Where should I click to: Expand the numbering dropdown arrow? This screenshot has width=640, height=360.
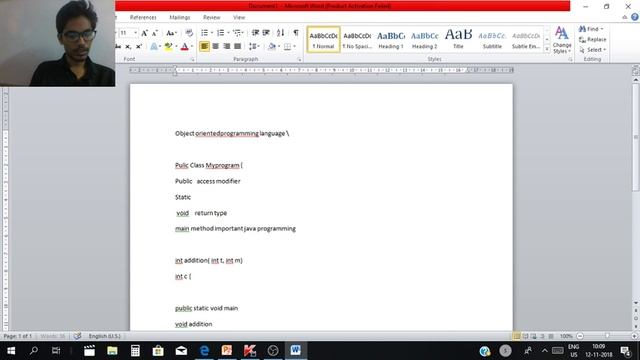pos(228,33)
